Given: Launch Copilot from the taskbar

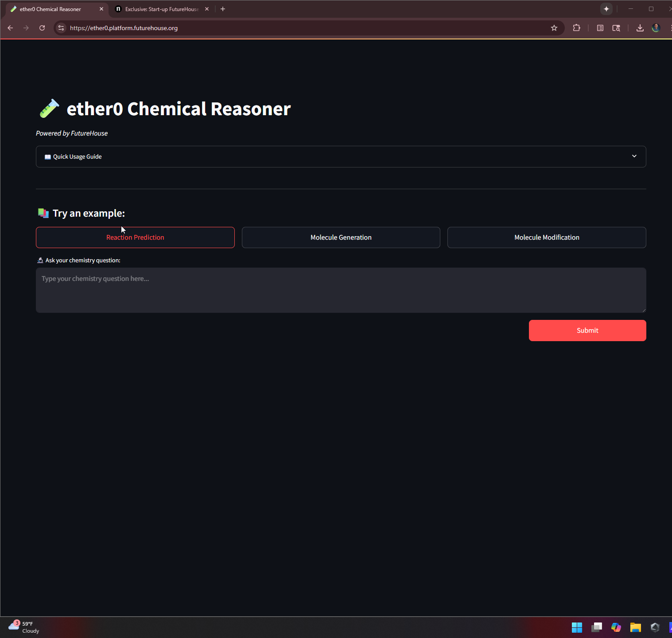Looking at the screenshot, I should [x=616, y=627].
